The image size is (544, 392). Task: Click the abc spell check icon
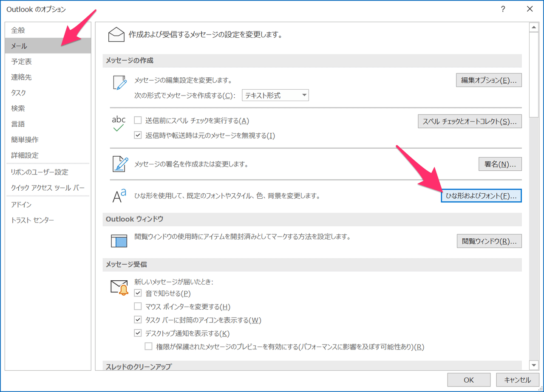(119, 123)
